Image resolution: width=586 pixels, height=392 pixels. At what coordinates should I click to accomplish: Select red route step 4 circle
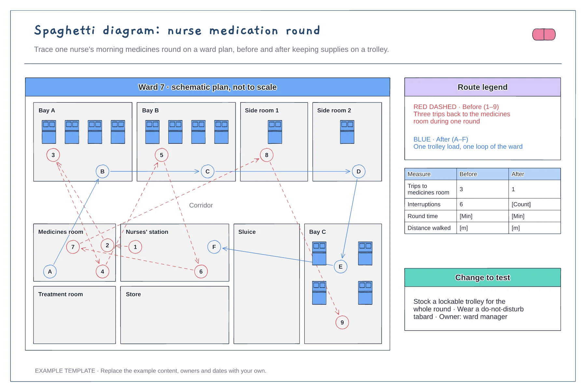[103, 272]
